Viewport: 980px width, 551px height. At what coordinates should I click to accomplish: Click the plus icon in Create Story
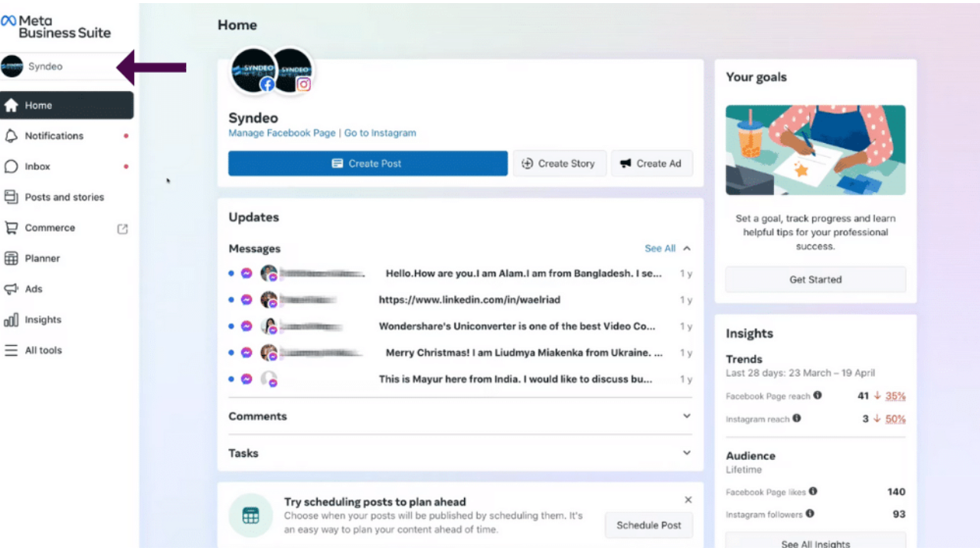point(527,163)
